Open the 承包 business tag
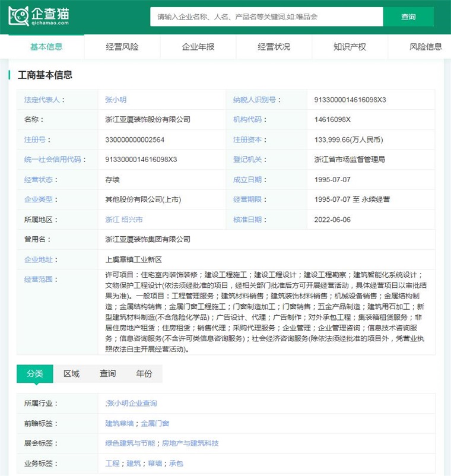This screenshot has width=451, height=476. click(x=176, y=464)
